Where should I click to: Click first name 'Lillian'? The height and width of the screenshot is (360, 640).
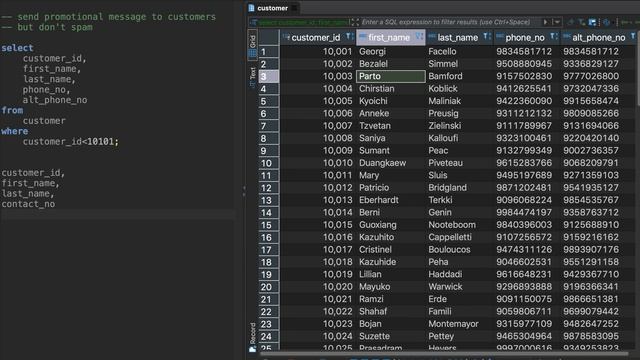[x=370, y=274]
